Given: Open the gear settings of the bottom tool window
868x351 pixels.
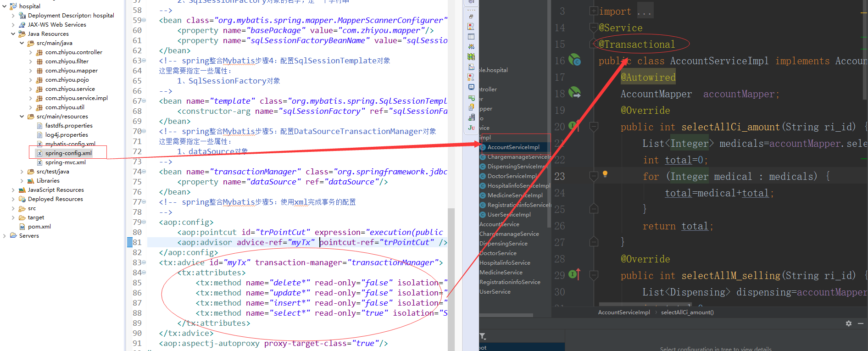Looking at the screenshot, I should pos(849,323).
